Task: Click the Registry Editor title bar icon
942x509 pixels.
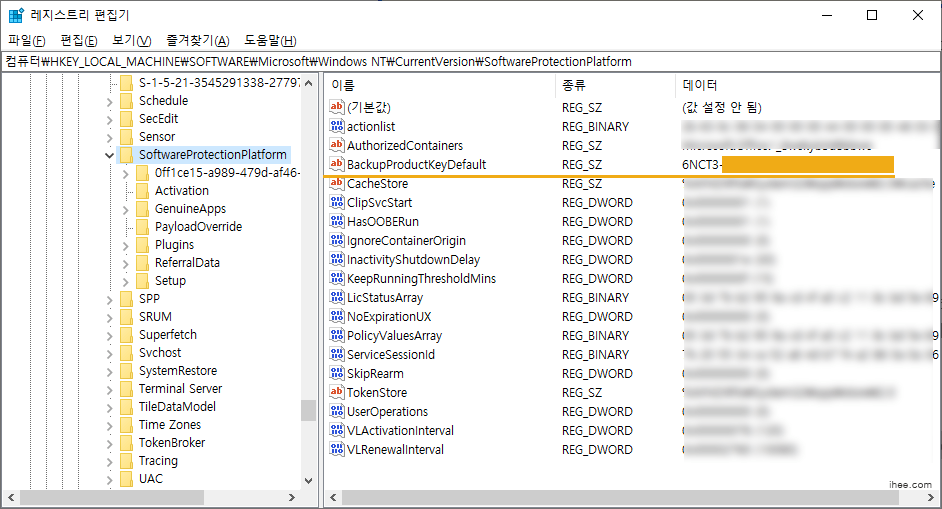Action: tap(16, 15)
